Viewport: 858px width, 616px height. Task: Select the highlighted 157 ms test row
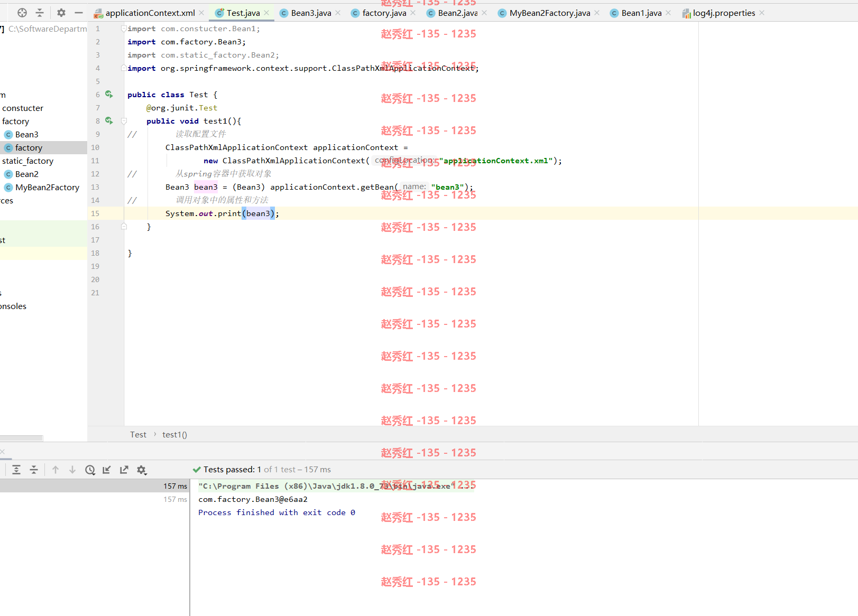click(x=95, y=486)
